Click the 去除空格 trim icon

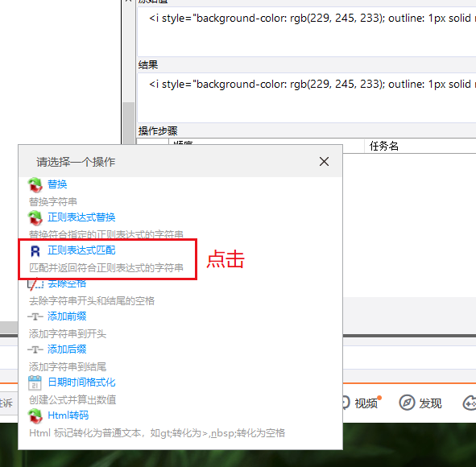35,284
